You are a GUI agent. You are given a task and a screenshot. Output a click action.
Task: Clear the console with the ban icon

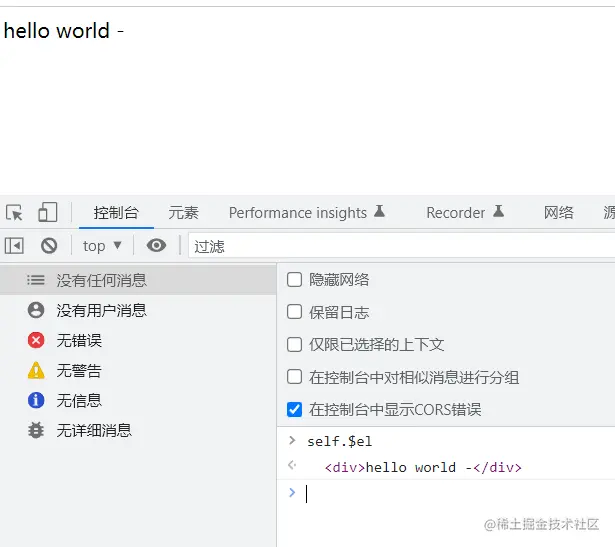coord(49,246)
